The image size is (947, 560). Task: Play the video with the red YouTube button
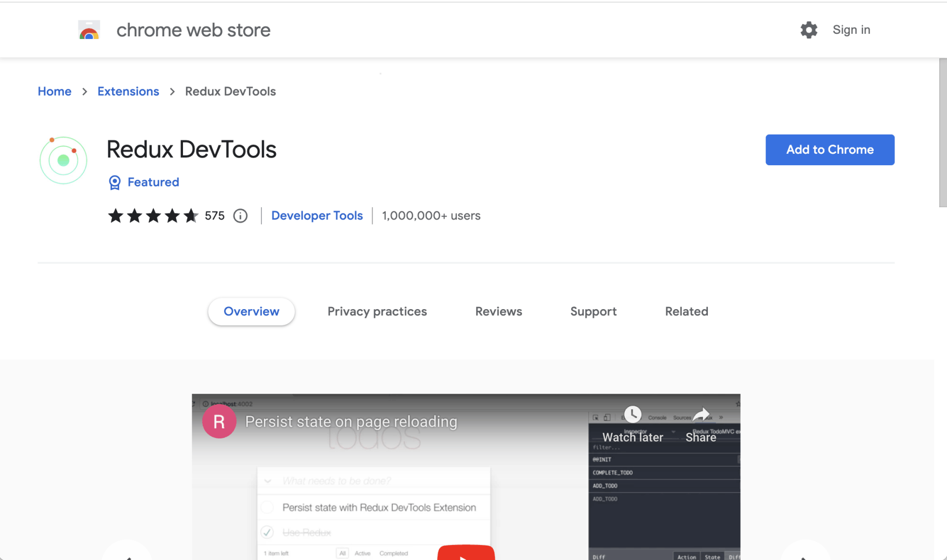point(466,553)
